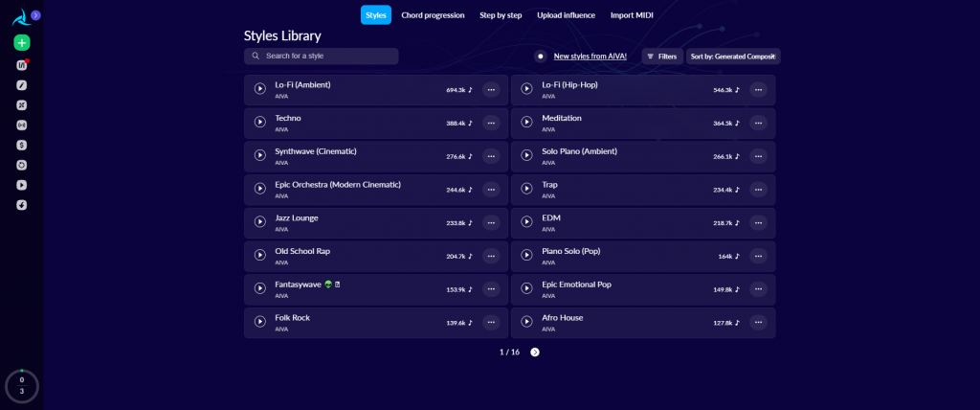Play the Trap style preview

pos(527,189)
